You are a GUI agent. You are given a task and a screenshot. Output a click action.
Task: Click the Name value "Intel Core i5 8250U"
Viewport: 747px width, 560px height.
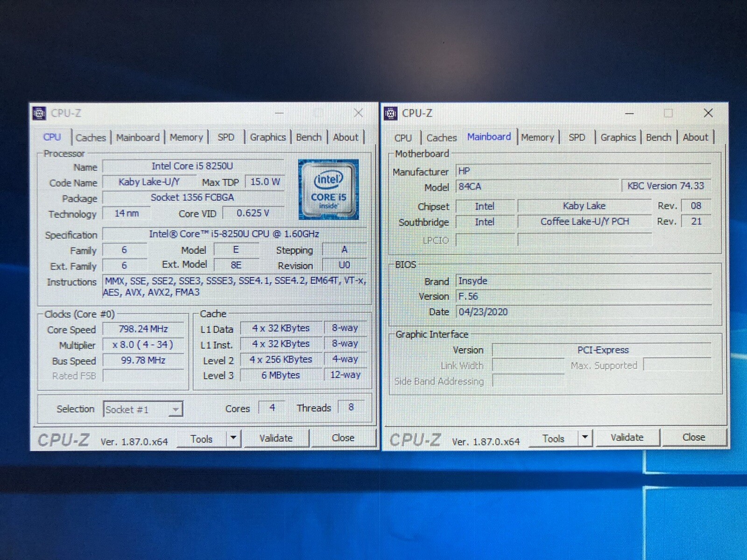coord(192,166)
